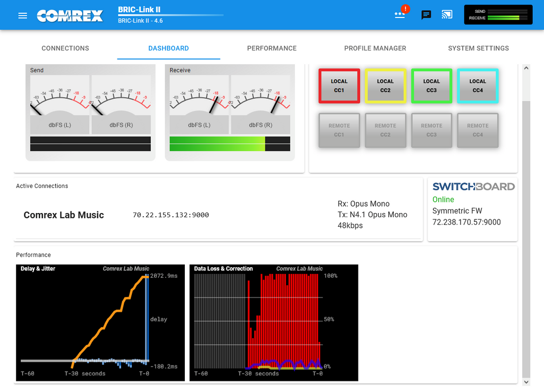Click the scrollbar down arrow
544x392 pixels.
click(x=526, y=382)
